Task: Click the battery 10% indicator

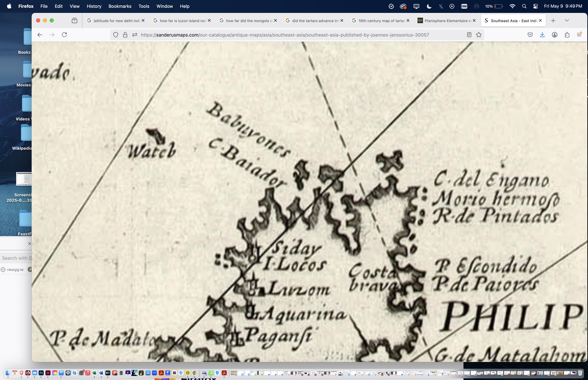Action: pos(494,6)
